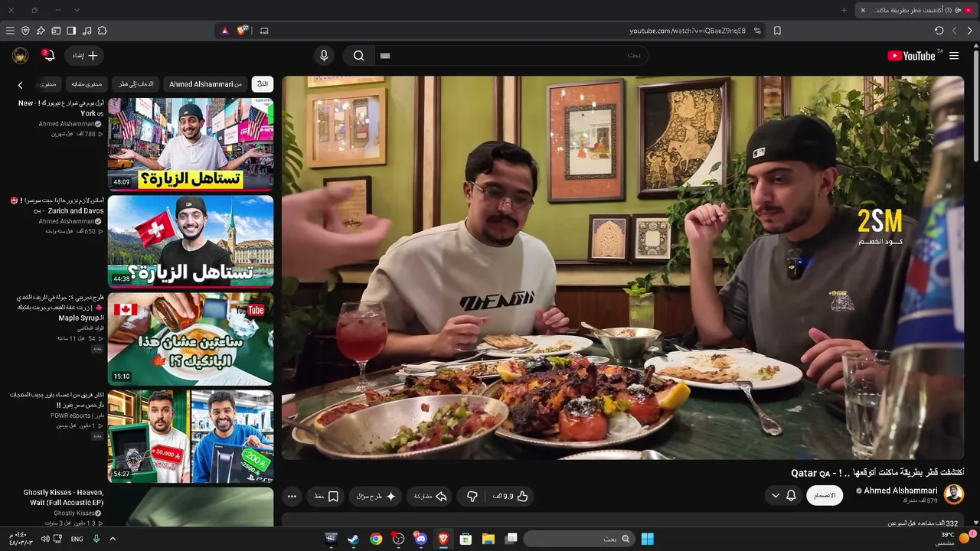980x551 pixels.
Task: Click the "طرح سؤال" ask button
Action: tap(376, 497)
